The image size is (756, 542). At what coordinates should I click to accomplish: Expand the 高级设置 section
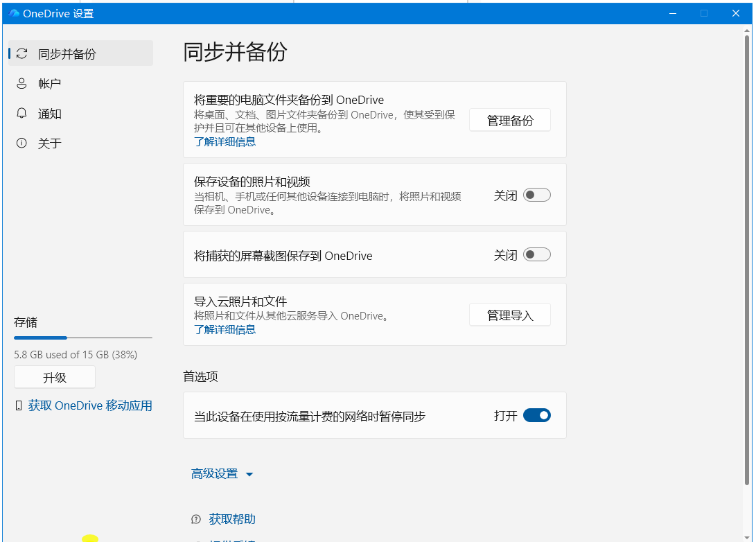222,473
